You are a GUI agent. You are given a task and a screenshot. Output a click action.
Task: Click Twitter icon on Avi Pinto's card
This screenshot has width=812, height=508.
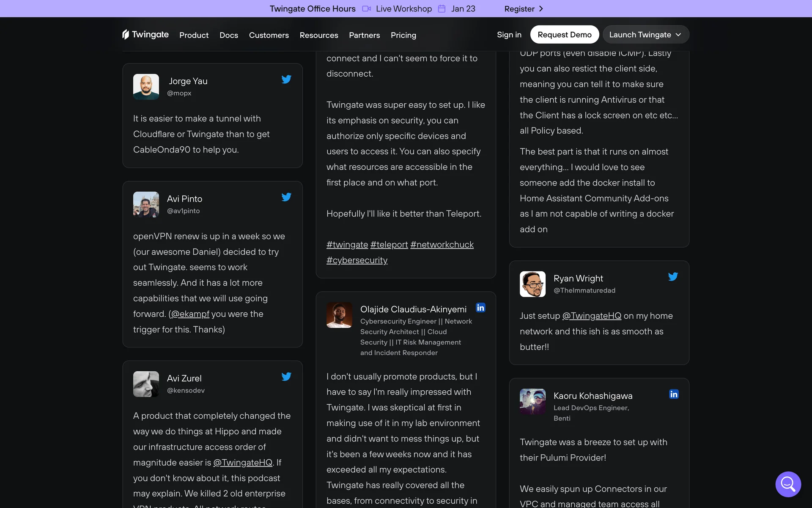(x=286, y=197)
